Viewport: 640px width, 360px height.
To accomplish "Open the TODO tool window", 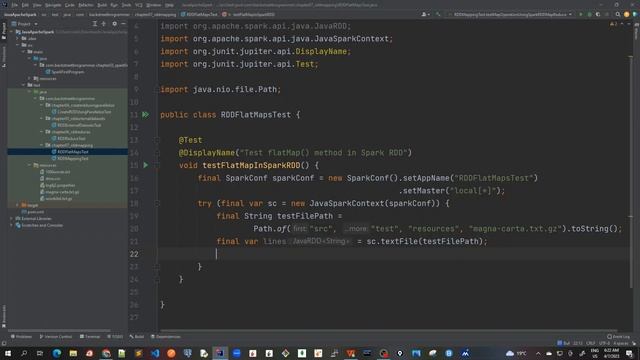I will click(x=115, y=337).
